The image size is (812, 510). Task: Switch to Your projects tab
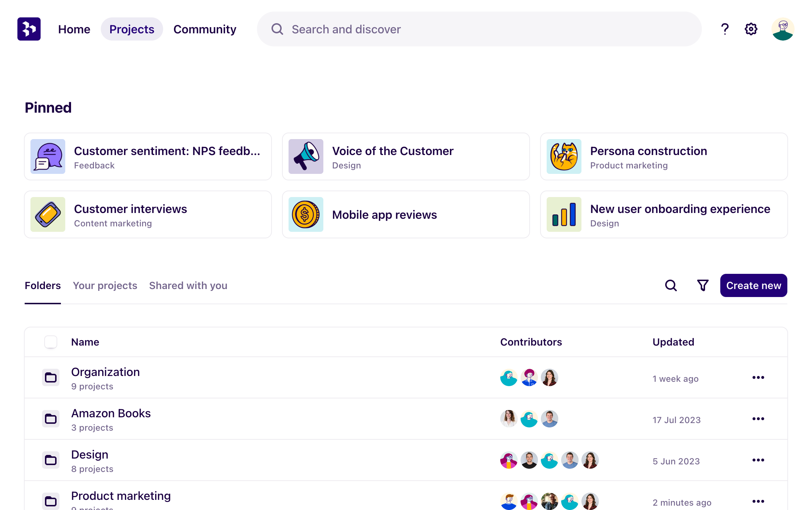tap(105, 285)
